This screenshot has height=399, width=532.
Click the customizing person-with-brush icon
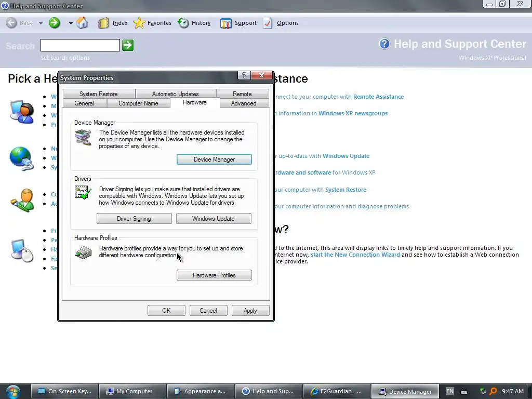[x=23, y=200]
